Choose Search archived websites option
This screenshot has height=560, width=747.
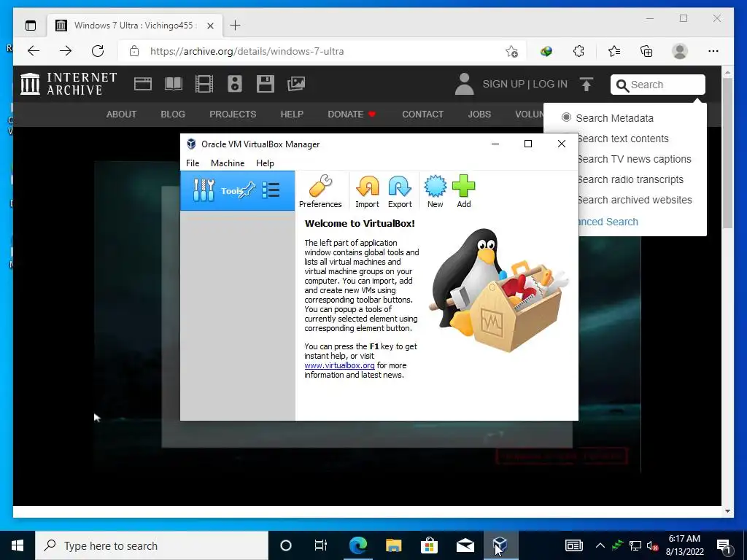(635, 200)
